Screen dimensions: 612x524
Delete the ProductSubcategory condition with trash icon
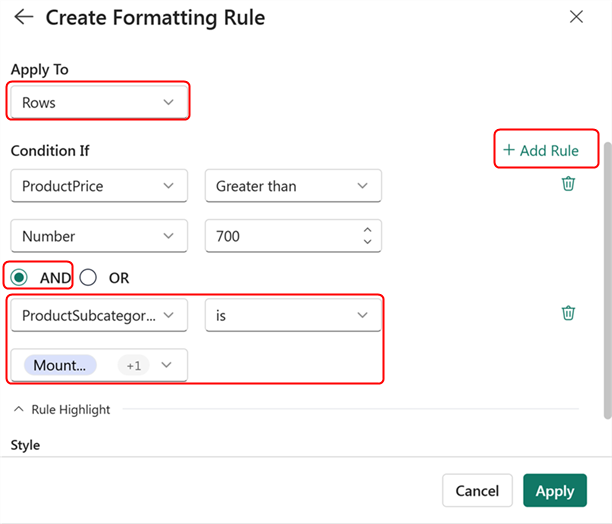click(568, 313)
